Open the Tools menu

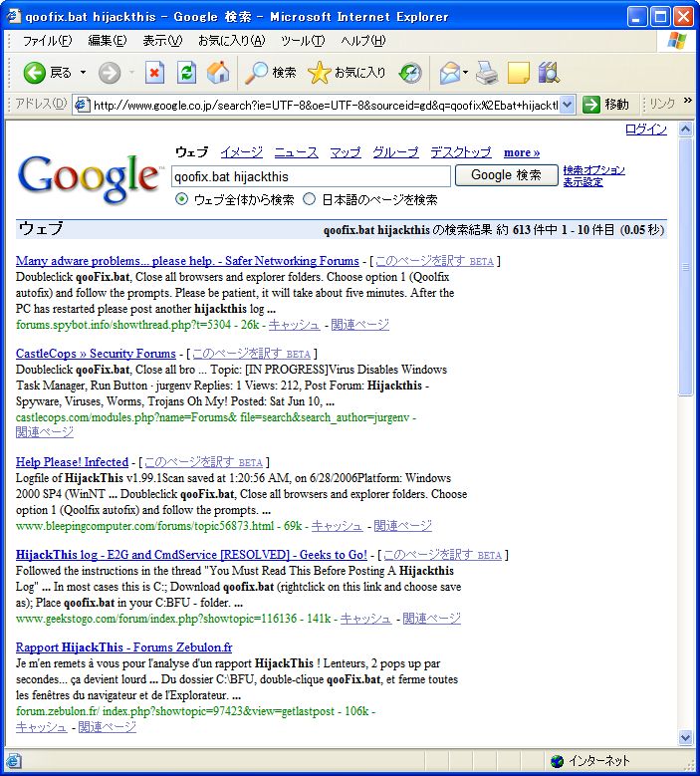(x=303, y=41)
